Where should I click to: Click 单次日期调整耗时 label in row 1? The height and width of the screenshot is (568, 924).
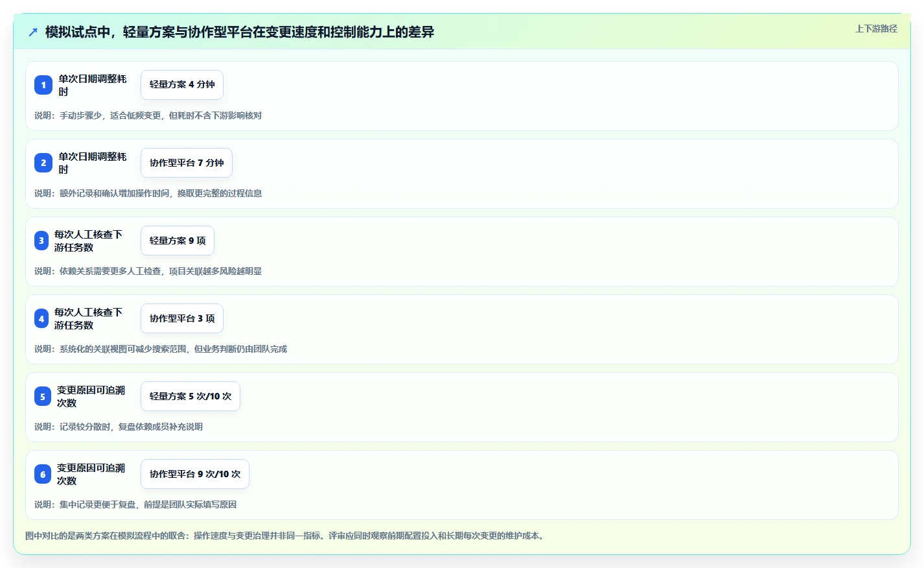pos(93,85)
